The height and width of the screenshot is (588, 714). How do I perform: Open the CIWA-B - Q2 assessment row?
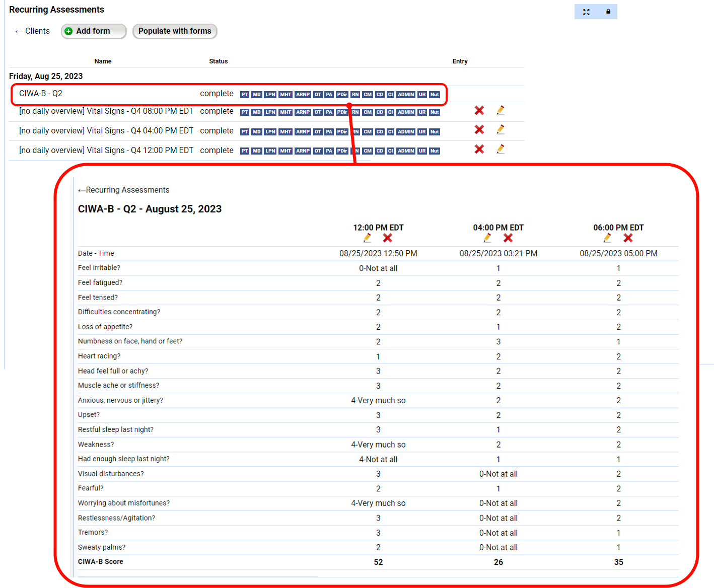click(x=41, y=94)
